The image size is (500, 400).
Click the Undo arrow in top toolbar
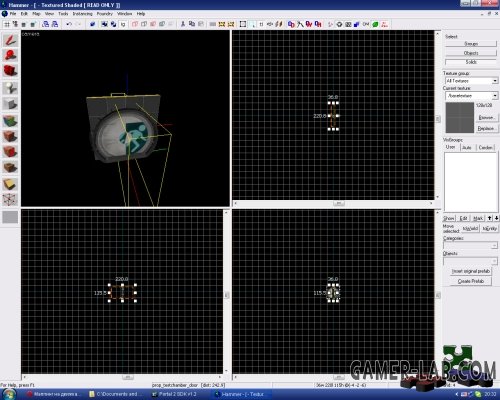pos(69,24)
